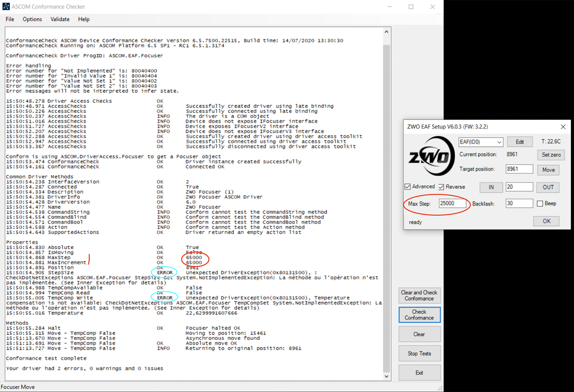Click the 'ready' status text in EAF Setup
Viewport: 574px width, 392px height.
coord(415,222)
